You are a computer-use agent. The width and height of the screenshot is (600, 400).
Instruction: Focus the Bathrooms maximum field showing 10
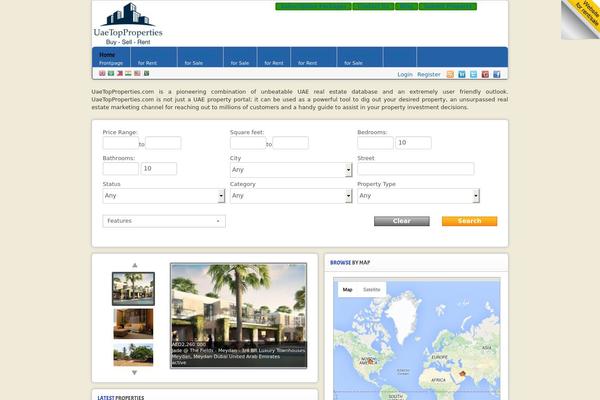click(x=159, y=169)
